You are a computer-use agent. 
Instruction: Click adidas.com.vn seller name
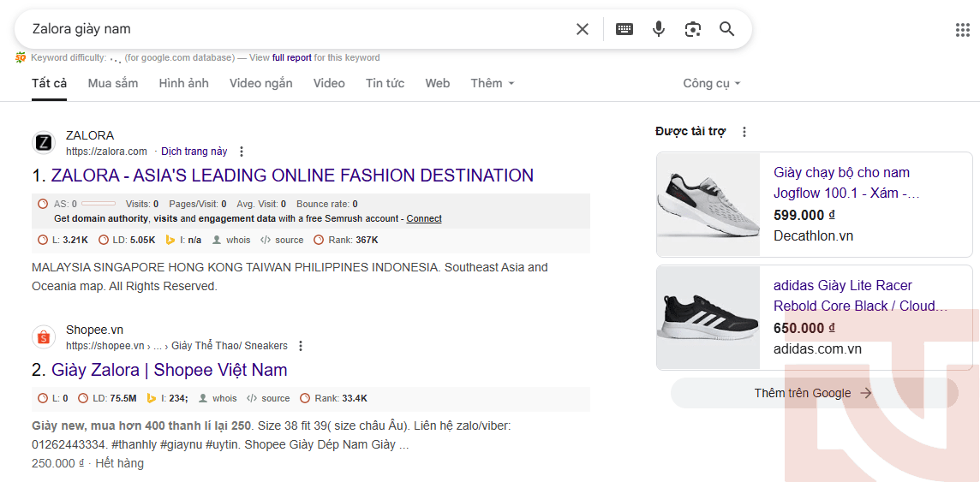click(x=817, y=349)
